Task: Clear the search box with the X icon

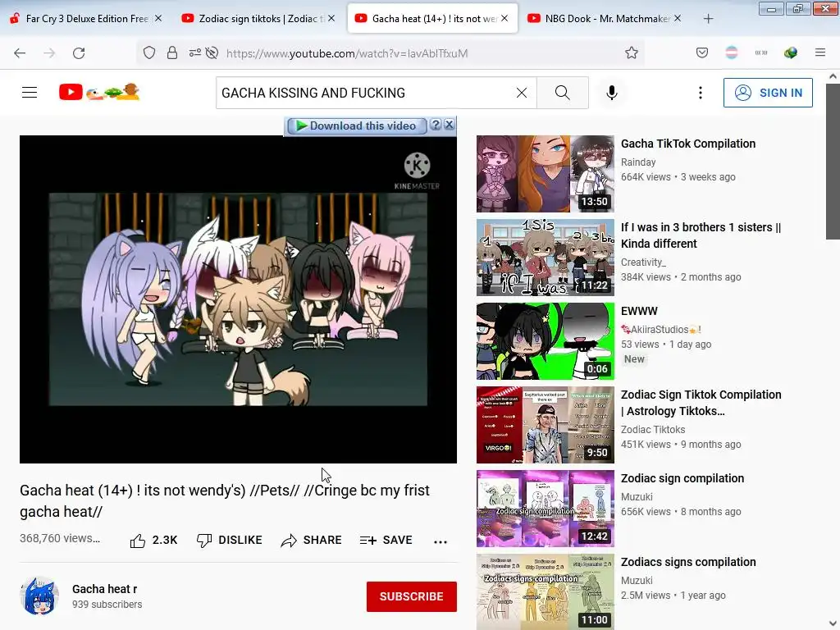Action: click(521, 93)
